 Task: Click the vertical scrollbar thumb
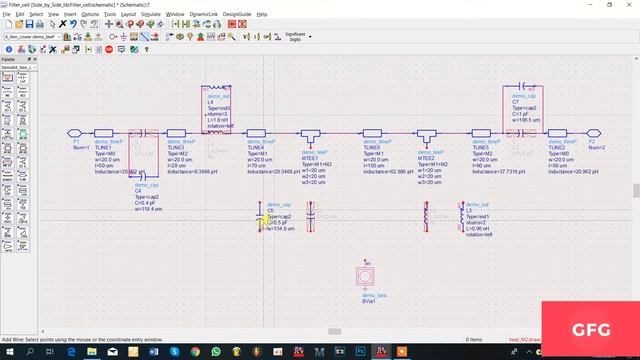636,191
